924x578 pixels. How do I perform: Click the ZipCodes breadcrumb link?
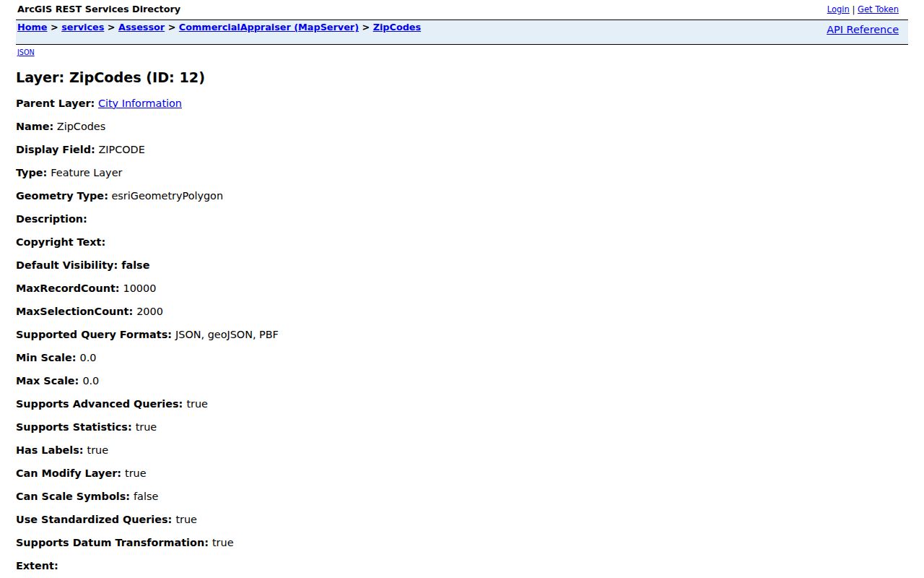click(x=396, y=27)
